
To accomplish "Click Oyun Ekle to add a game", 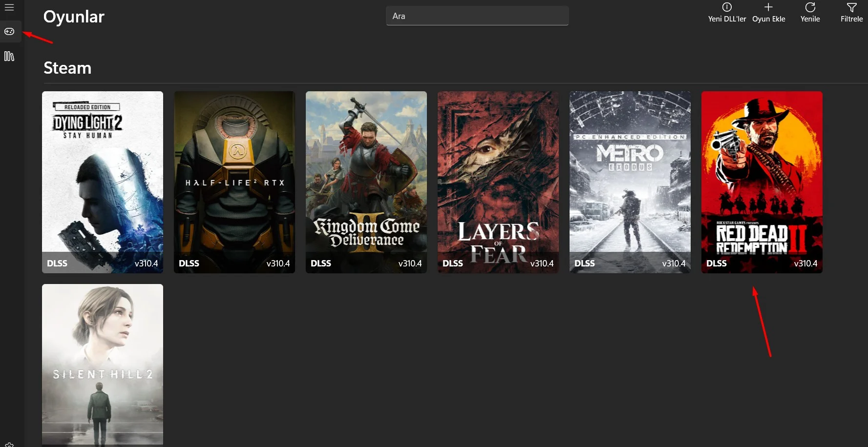I will tap(768, 13).
